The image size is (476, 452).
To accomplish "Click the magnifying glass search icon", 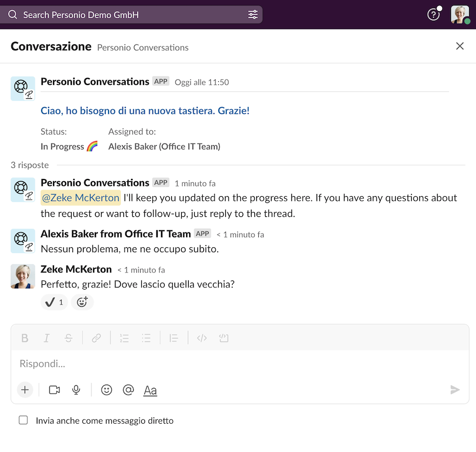I will 12,14.
